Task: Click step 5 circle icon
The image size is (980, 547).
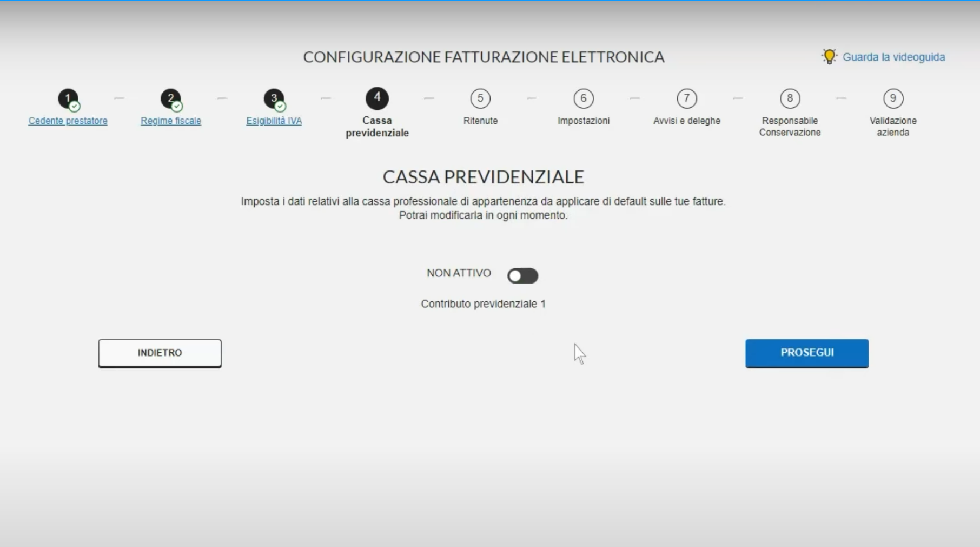Action: coord(480,98)
